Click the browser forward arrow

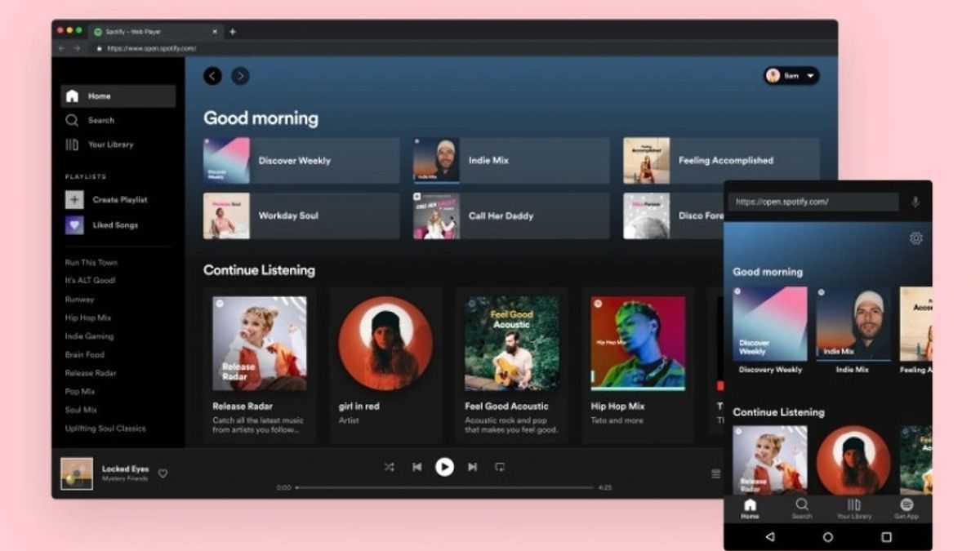[77, 49]
